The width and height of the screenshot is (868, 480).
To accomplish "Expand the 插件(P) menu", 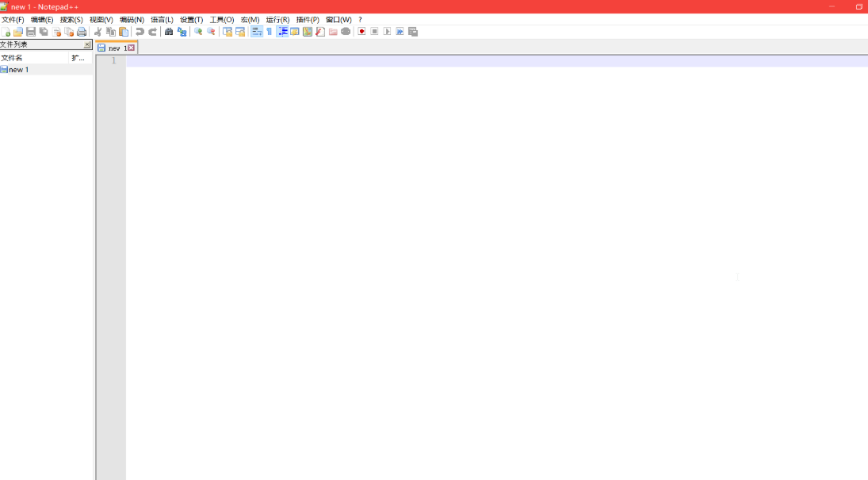I will tap(308, 19).
